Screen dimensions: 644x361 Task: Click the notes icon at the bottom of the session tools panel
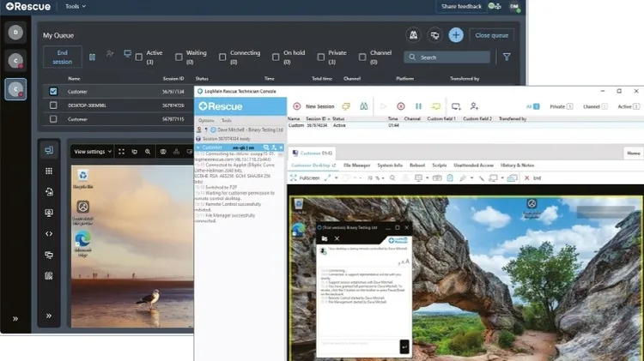click(x=49, y=275)
